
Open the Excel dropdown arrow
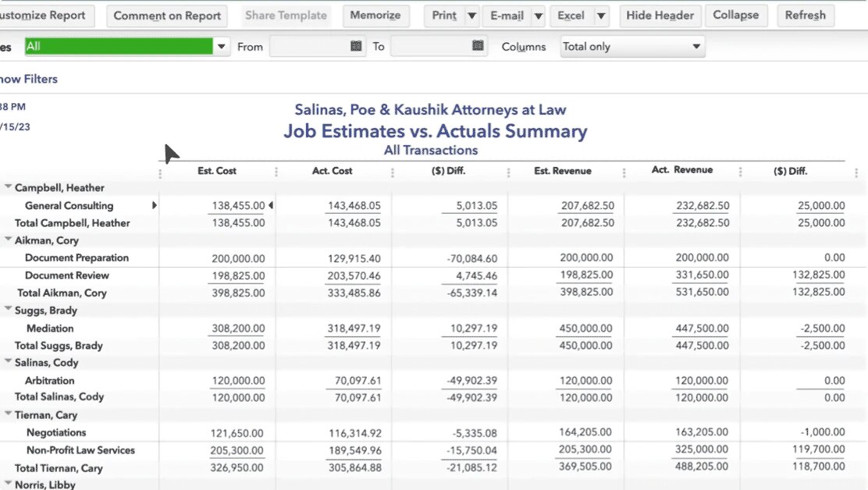[x=601, y=16]
